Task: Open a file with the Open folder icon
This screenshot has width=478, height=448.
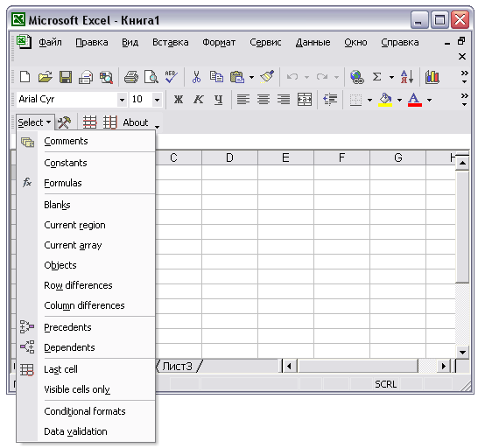Action: pyautogui.click(x=46, y=77)
